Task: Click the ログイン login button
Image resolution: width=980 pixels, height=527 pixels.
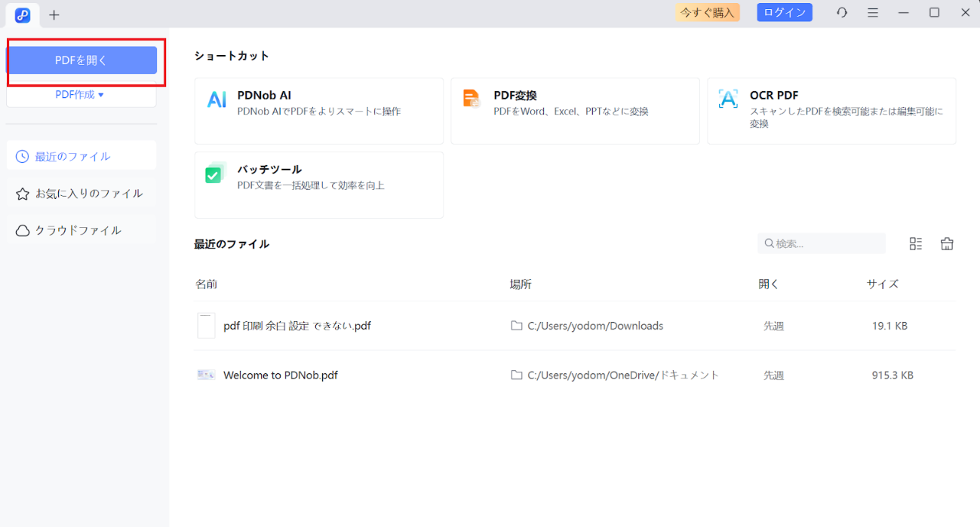Action: click(x=784, y=12)
